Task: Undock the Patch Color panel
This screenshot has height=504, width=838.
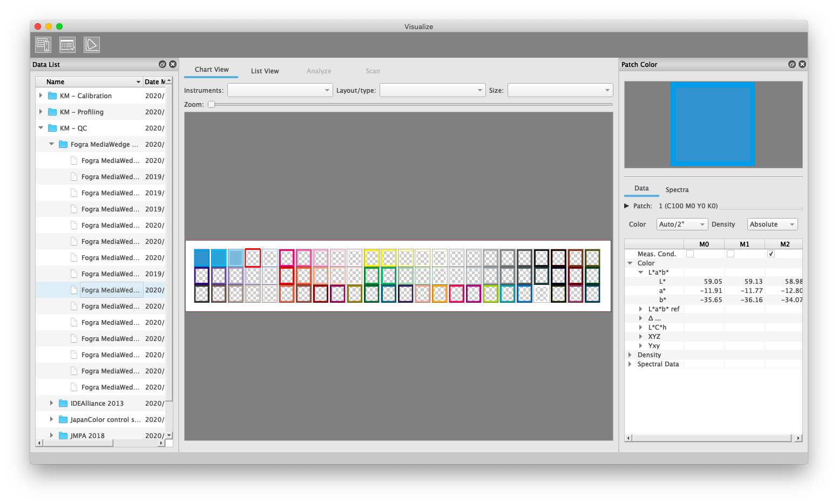Action: point(792,64)
